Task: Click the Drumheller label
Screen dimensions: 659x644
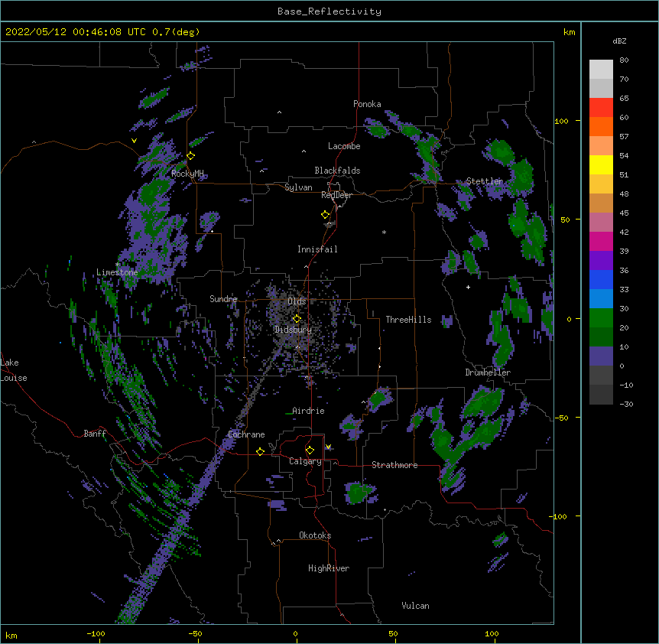Action: [x=488, y=372]
